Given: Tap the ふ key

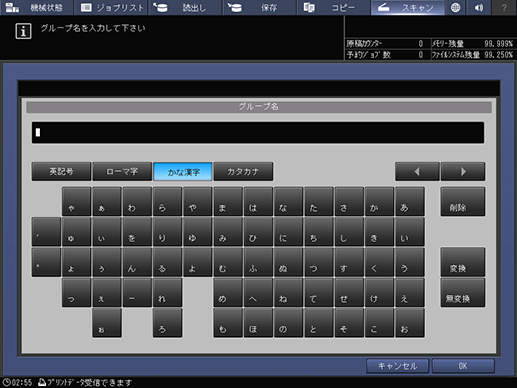Looking at the screenshot, I should coord(258,262).
